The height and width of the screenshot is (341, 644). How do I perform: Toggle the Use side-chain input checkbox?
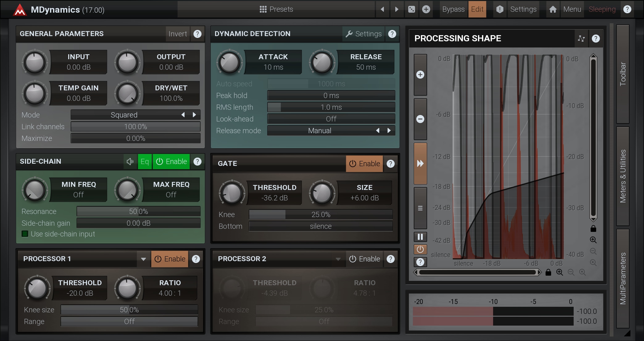tap(25, 234)
